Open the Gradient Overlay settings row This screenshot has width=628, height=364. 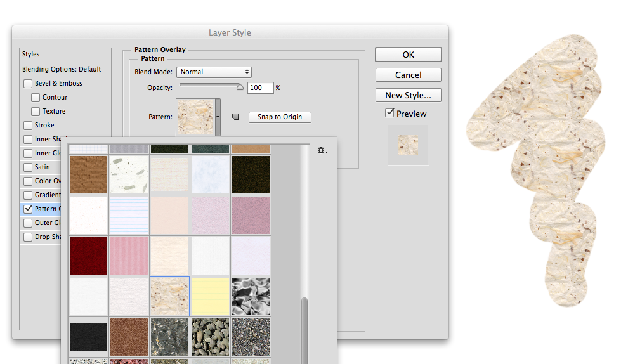(42, 195)
